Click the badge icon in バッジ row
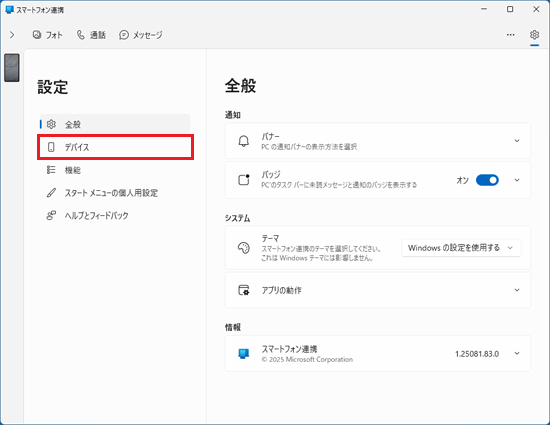The image size is (550, 425). coord(244,180)
